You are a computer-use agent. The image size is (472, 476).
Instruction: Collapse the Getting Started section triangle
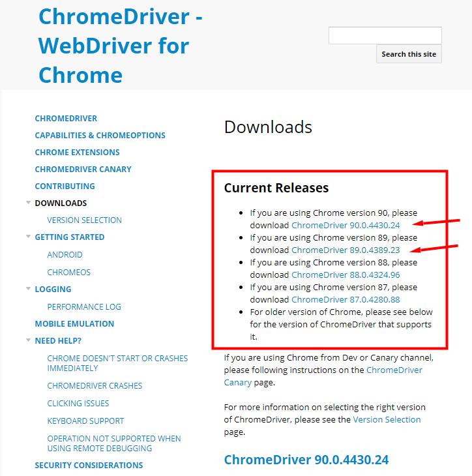point(28,237)
